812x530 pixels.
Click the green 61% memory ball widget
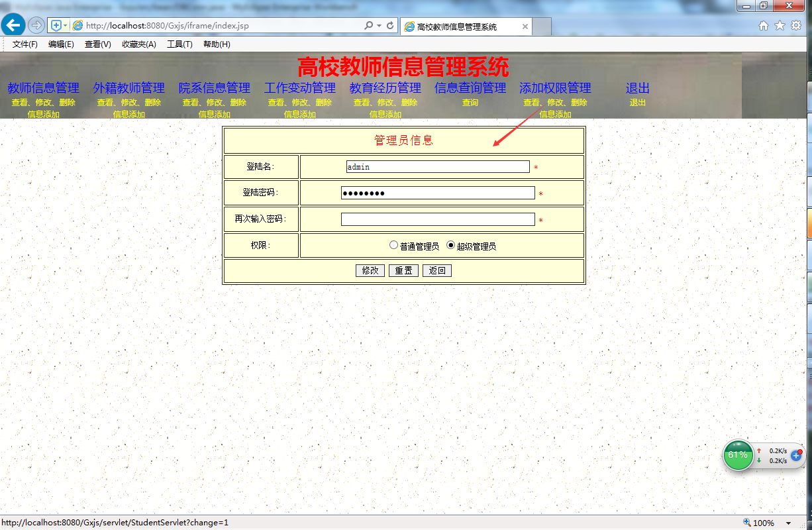[738, 455]
